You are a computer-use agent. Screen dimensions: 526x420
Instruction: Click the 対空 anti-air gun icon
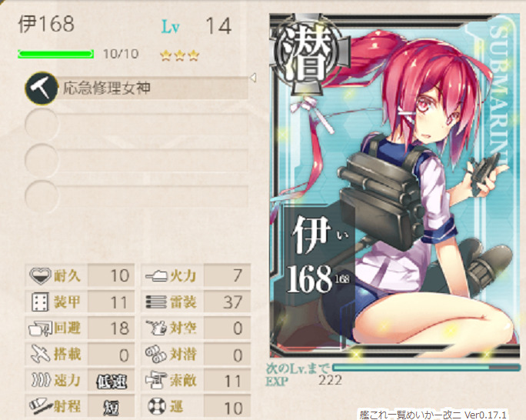(x=156, y=328)
